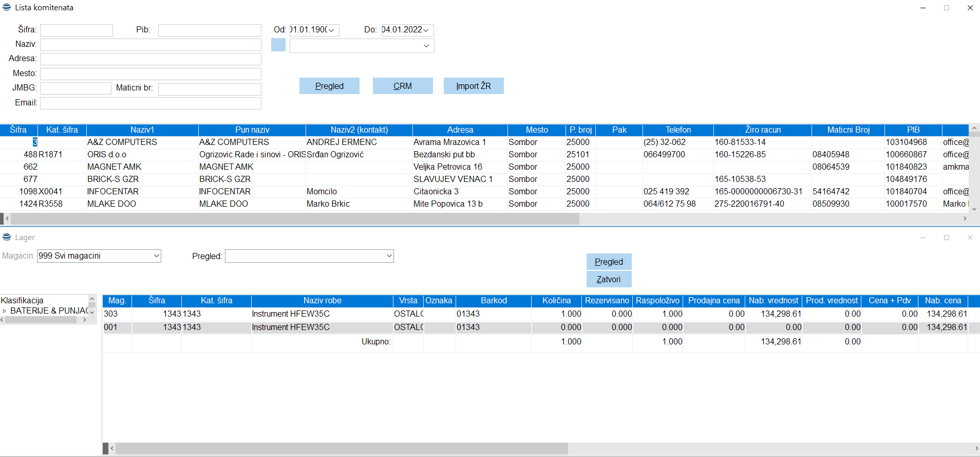Click into the Naziv input field

pos(150,45)
